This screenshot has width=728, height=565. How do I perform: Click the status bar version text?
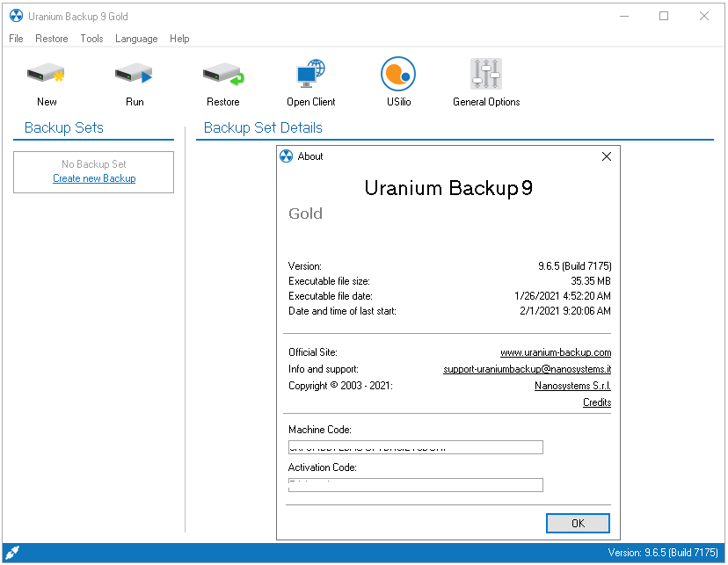[x=663, y=553]
